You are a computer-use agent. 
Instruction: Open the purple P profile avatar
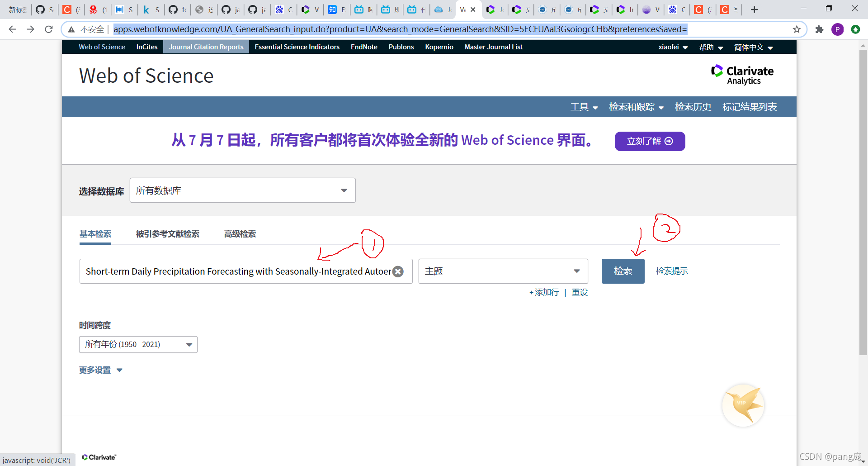pyautogui.click(x=837, y=29)
